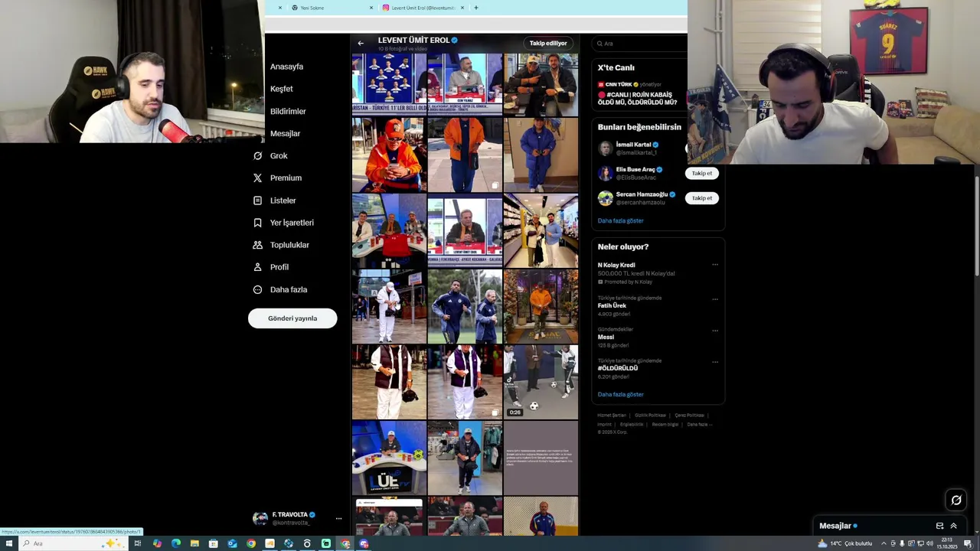Image resolution: width=980 pixels, height=551 pixels.
Task: Open the Copilot icon on the taskbar
Action: pyautogui.click(x=157, y=543)
